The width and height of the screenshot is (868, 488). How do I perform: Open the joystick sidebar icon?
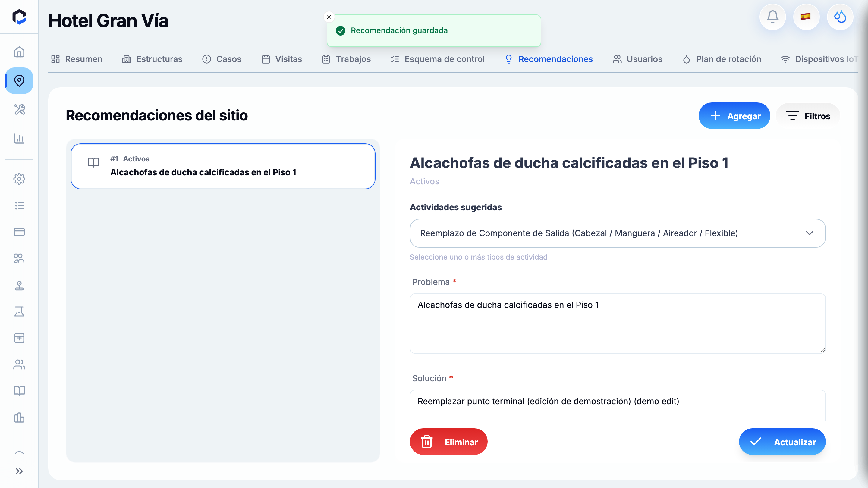click(19, 285)
